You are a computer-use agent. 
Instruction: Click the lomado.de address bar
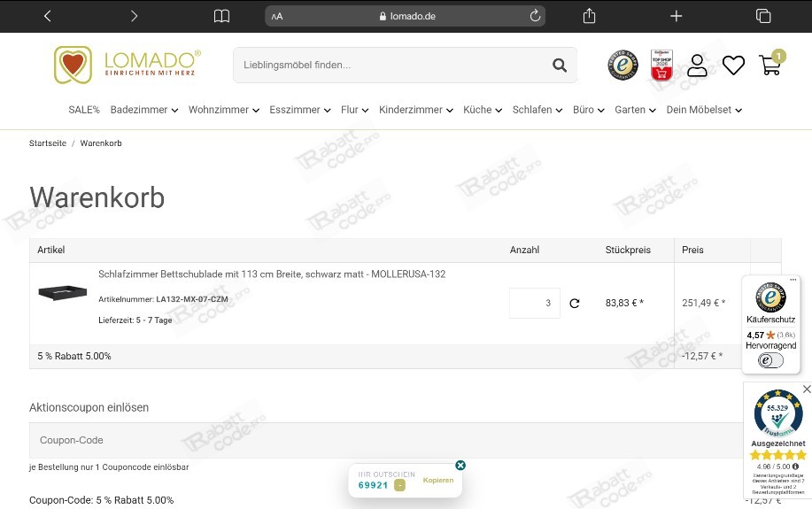(x=405, y=16)
